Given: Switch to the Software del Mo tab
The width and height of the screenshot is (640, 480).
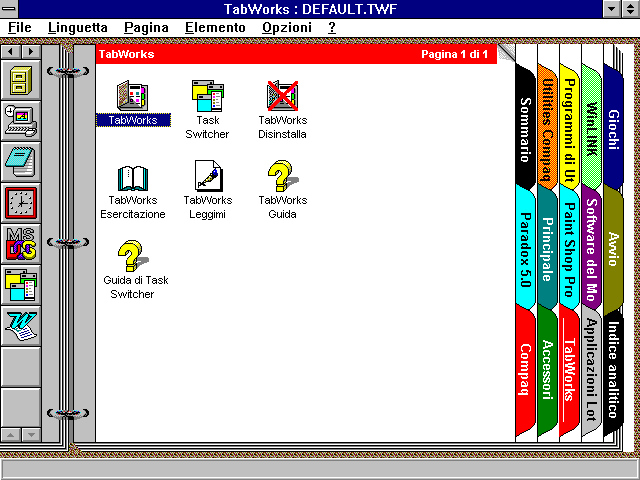Looking at the screenshot, I should [591, 249].
